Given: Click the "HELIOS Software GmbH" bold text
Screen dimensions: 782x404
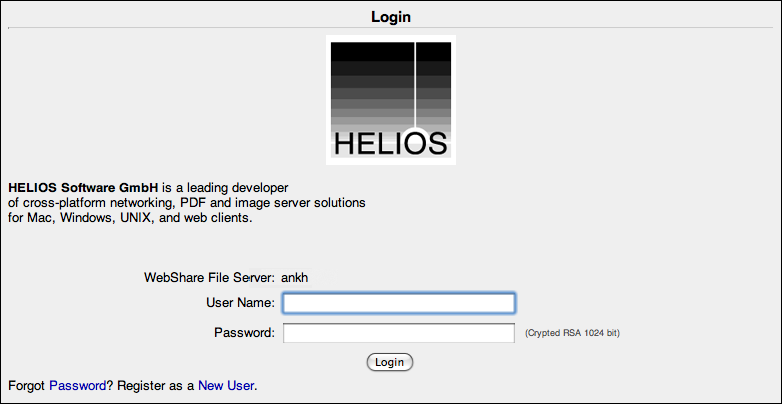Looking at the screenshot, I should coord(83,188).
